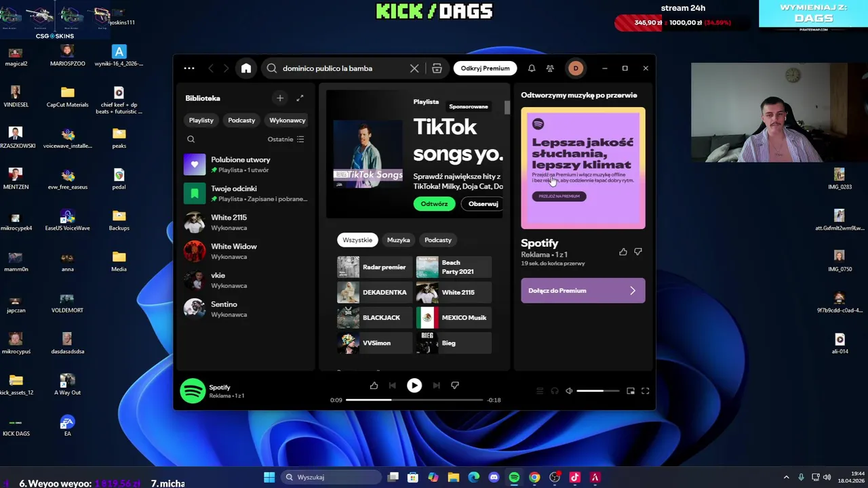868x488 pixels.
Task: Open DEKADENTKA tile
Action: pyautogui.click(x=374, y=293)
